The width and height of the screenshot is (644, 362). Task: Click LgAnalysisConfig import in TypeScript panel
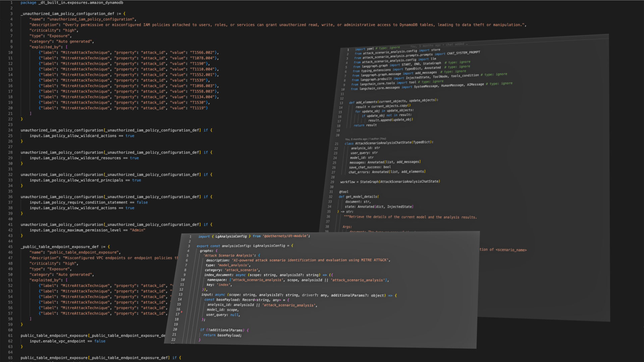[x=231, y=236]
